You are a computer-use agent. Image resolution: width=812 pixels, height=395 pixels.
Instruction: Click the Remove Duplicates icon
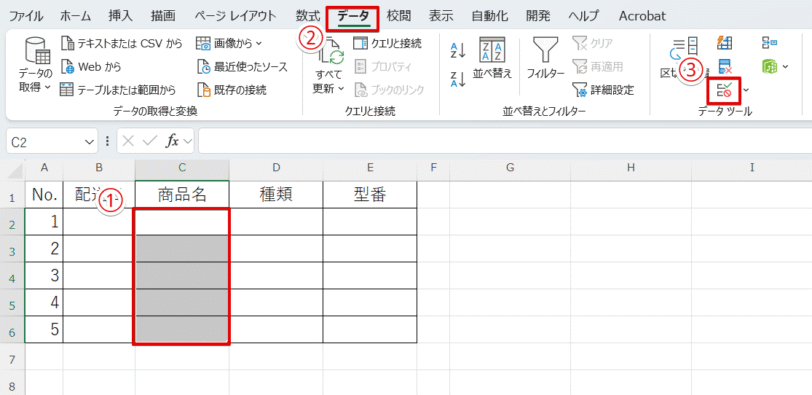pyautogui.click(x=724, y=66)
